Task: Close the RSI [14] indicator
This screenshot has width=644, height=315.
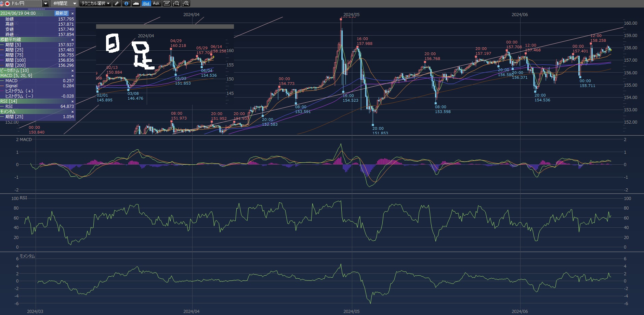Action: [72, 101]
